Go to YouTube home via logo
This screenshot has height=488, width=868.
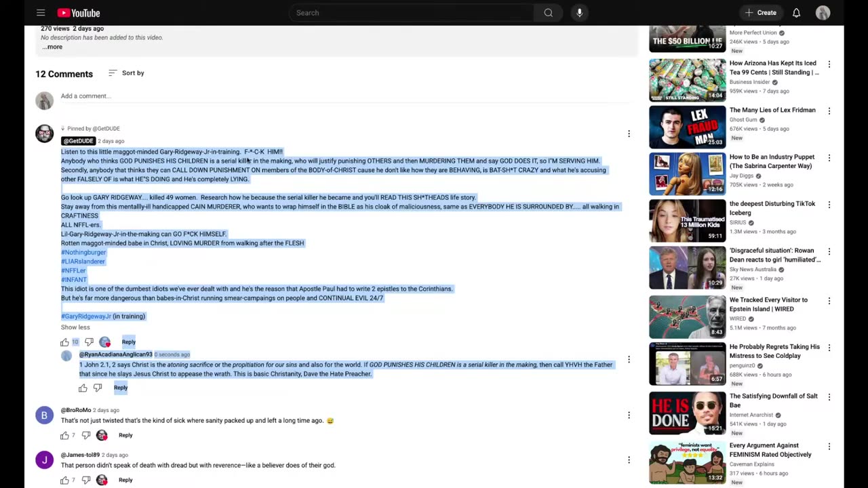(79, 13)
